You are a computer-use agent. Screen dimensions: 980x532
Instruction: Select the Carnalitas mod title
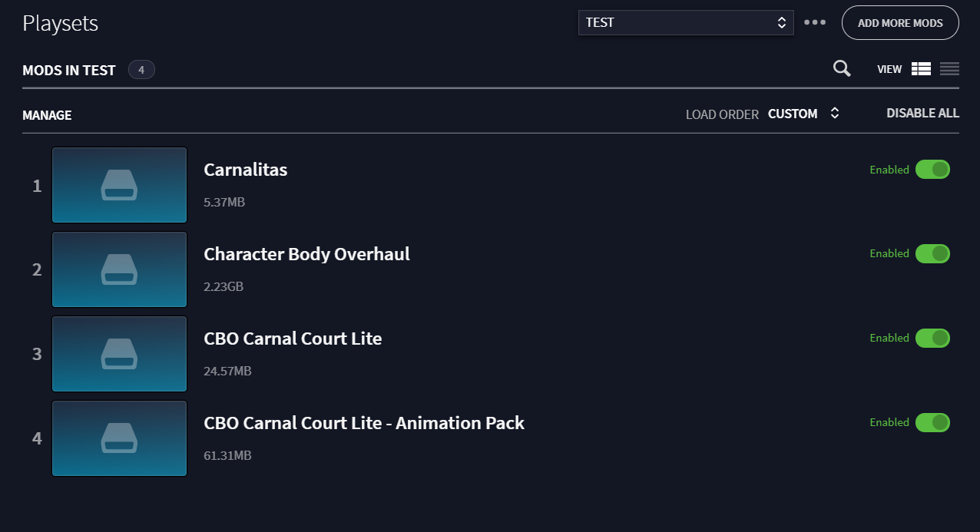coord(246,170)
